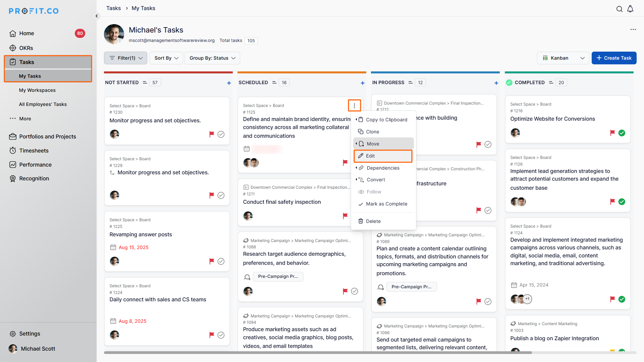The image size is (644, 362).
Task: Collapse the sidebar with arrow icon
Action: tap(97, 16)
